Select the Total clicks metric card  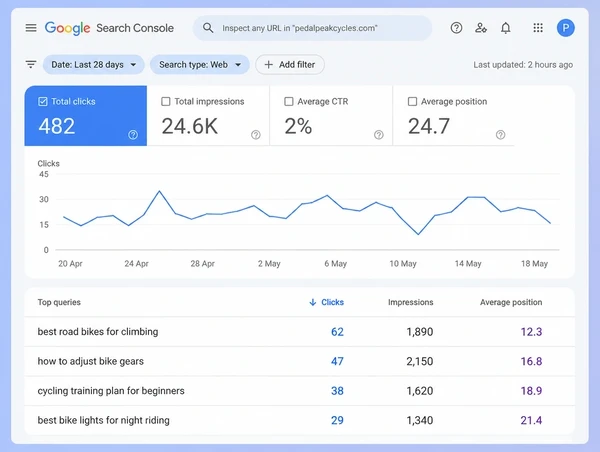click(x=86, y=116)
